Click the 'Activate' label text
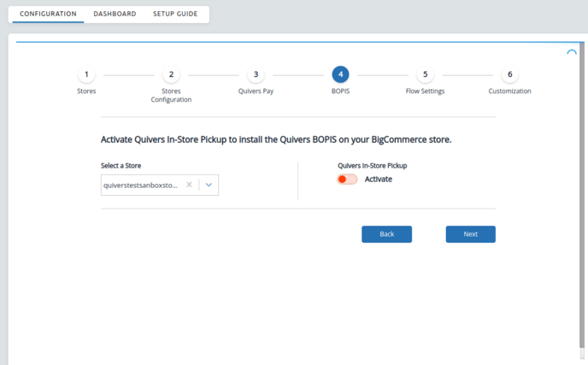Image resolution: width=588 pixels, height=365 pixels. (x=379, y=180)
